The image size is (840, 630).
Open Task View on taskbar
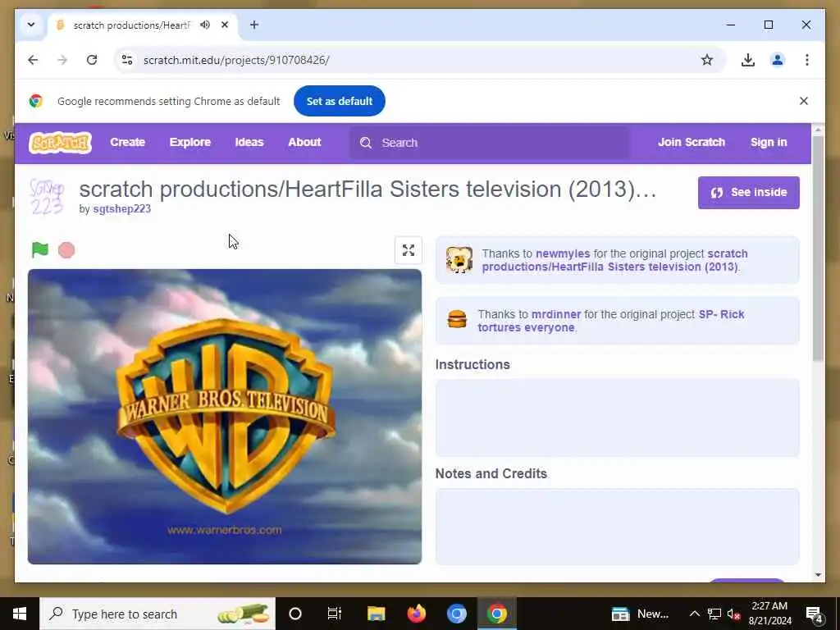pyautogui.click(x=335, y=614)
